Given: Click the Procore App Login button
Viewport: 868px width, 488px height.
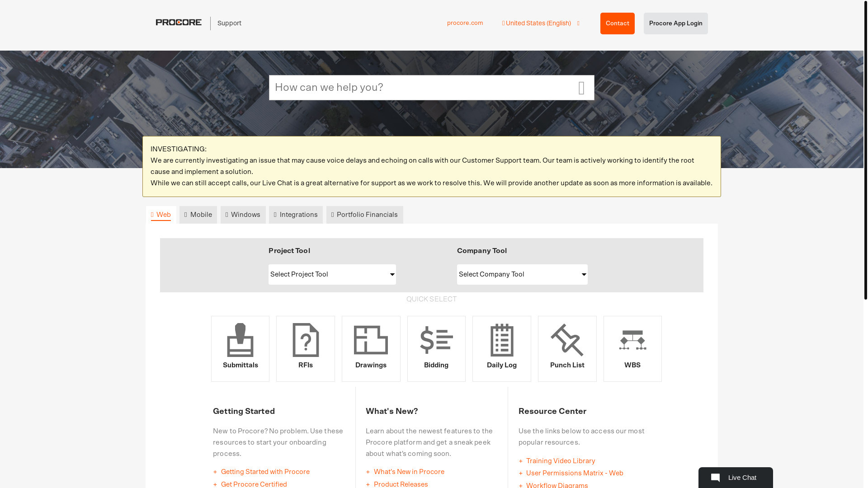Looking at the screenshot, I should point(676,23).
